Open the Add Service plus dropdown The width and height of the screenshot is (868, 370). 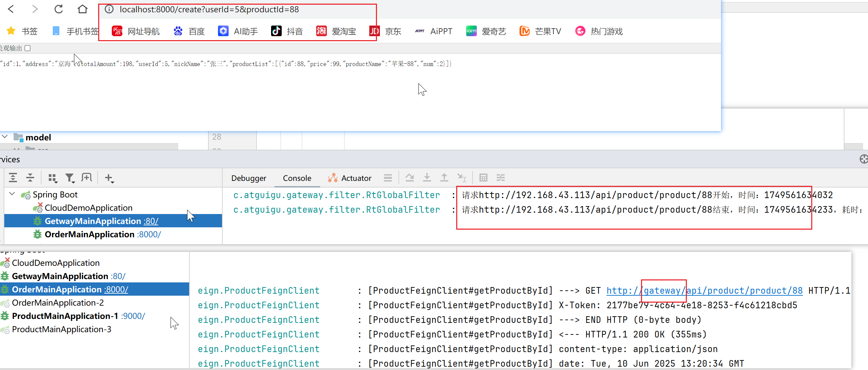click(x=109, y=178)
